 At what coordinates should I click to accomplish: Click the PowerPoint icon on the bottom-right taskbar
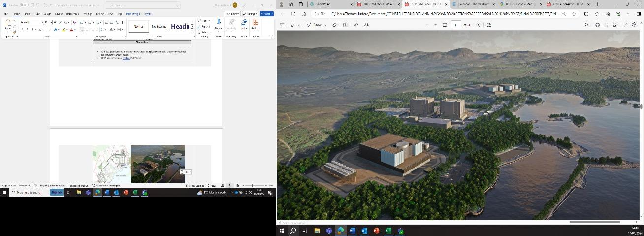[376, 230]
